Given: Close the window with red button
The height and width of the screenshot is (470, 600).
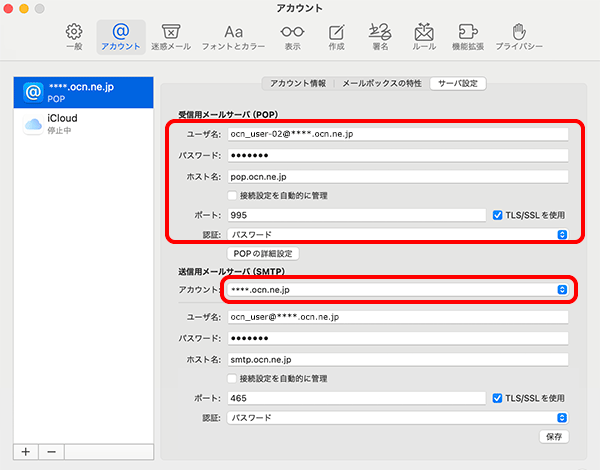Looking at the screenshot, I should 8,8.
